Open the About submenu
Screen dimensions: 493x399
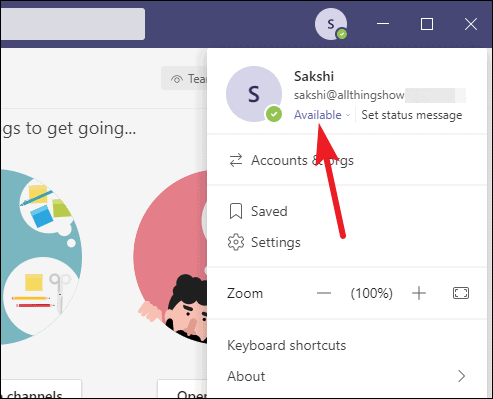(347, 376)
